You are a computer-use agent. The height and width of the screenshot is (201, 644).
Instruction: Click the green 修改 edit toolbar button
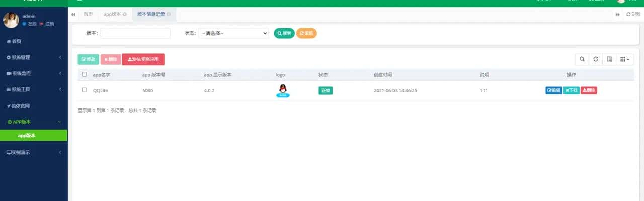pos(88,59)
